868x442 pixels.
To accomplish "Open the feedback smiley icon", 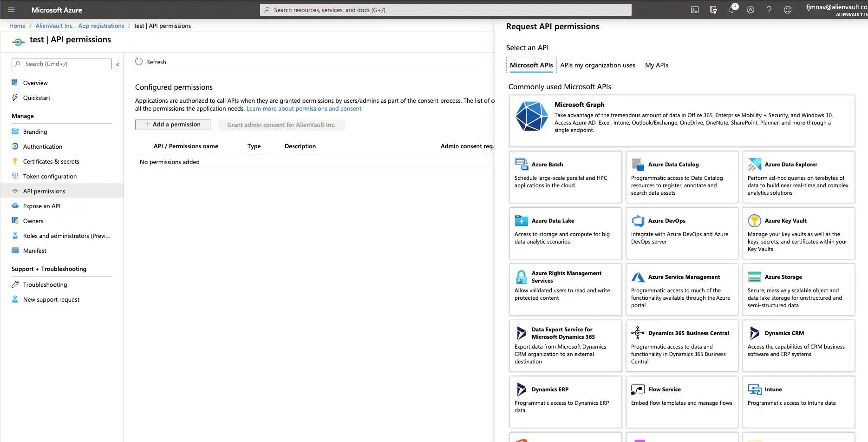I will (788, 10).
